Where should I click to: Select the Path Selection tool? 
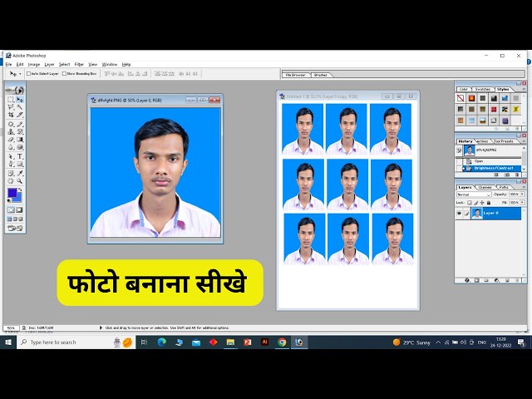[11, 156]
